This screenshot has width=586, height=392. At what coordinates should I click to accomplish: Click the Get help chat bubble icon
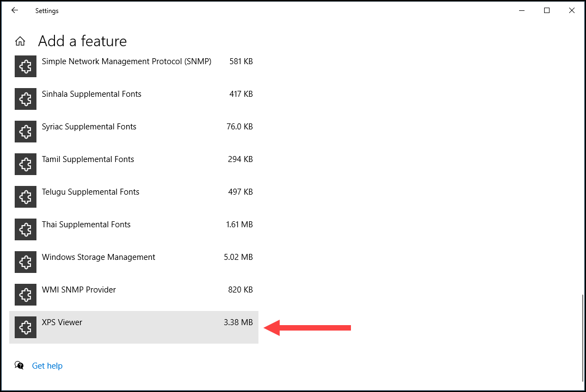pyautogui.click(x=19, y=365)
